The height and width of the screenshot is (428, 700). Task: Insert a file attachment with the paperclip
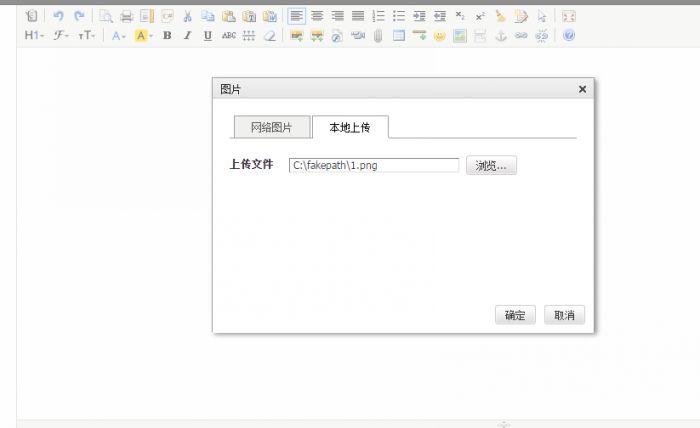click(x=378, y=35)
